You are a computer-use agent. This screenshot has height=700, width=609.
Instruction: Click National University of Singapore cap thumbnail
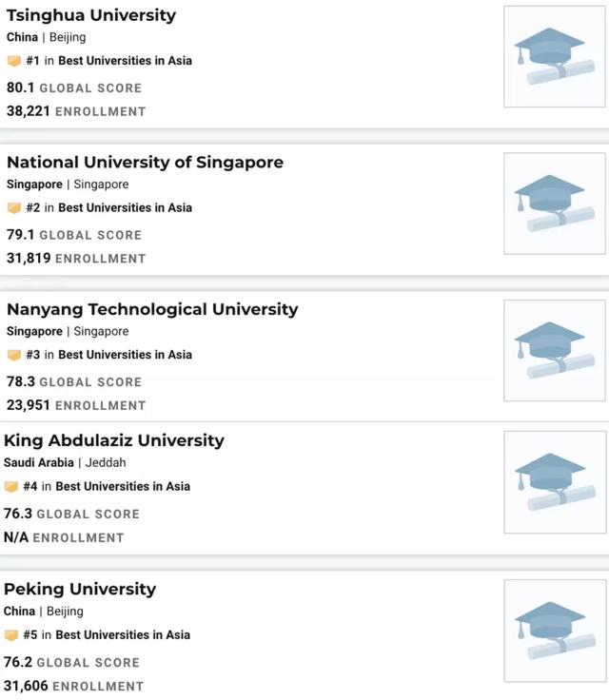[x=555, y=204]
